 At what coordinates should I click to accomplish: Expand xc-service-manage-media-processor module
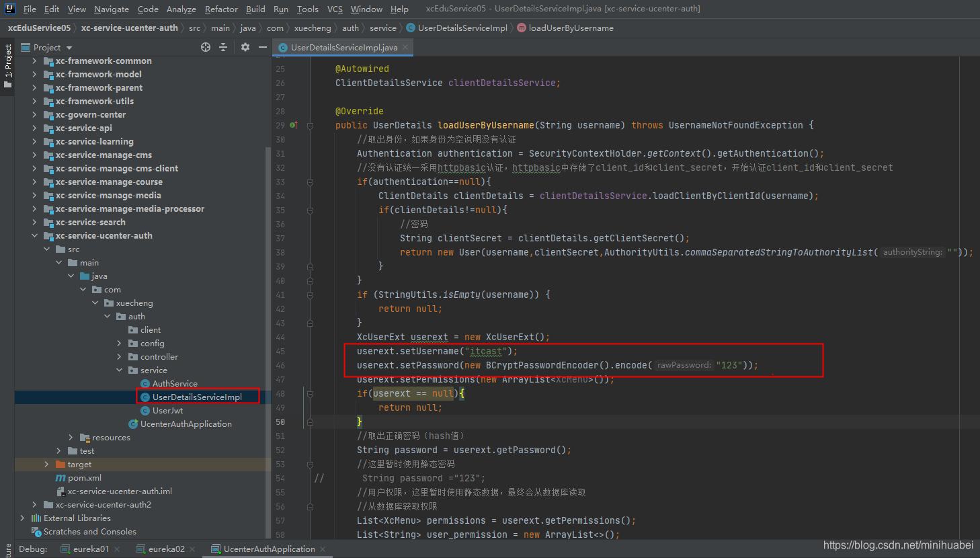(34, 208)
